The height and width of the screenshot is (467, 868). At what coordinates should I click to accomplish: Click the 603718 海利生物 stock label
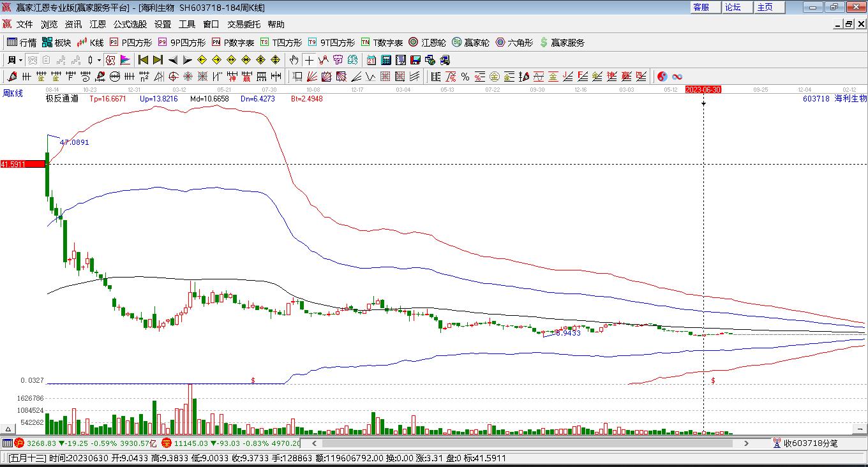[x=835, y=99]
